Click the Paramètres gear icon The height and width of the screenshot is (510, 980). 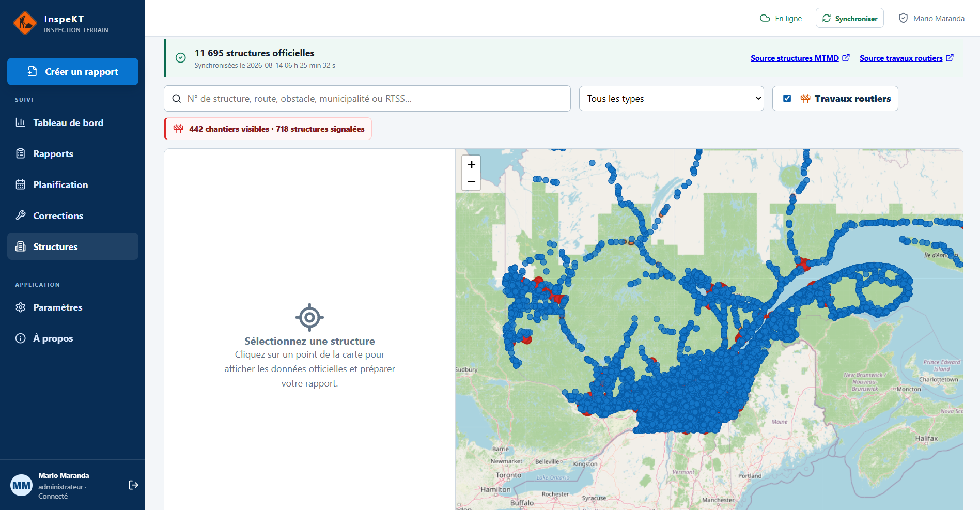[x=21, y=307]
